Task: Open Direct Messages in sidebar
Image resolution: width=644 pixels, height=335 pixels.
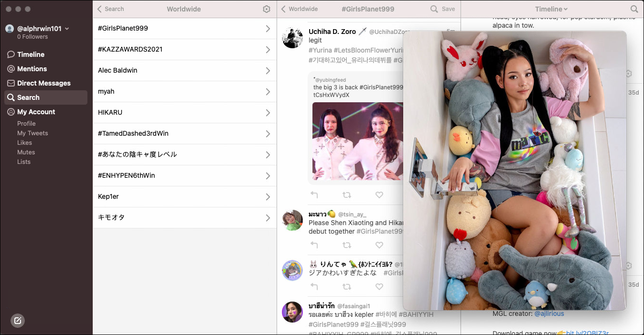Action: (43, 83)
